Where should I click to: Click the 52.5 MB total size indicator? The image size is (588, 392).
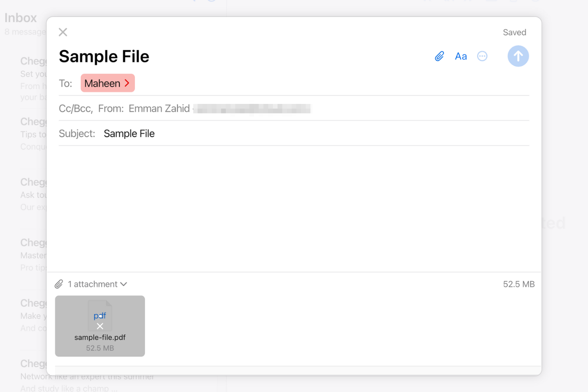(x=518, y=284)
